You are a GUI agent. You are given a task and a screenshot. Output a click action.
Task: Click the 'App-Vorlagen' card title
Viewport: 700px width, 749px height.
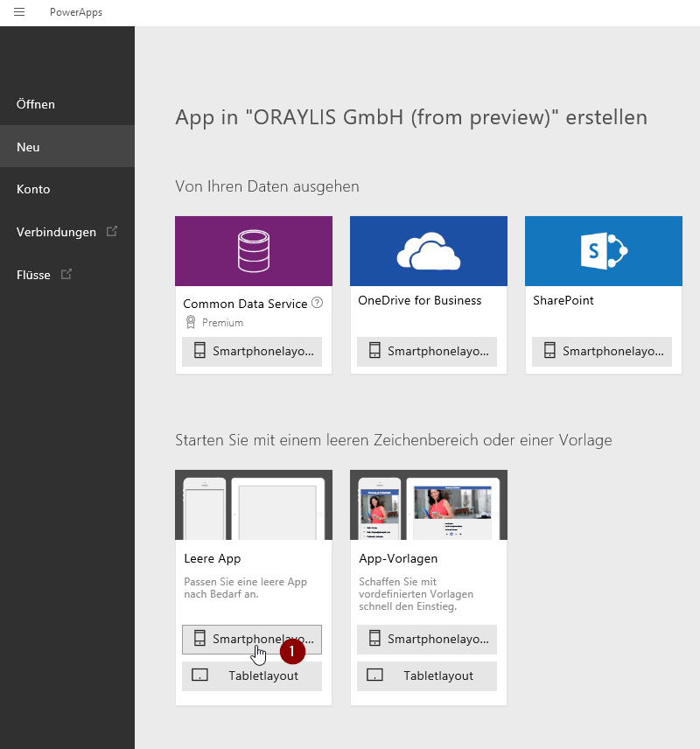[398, 558]
